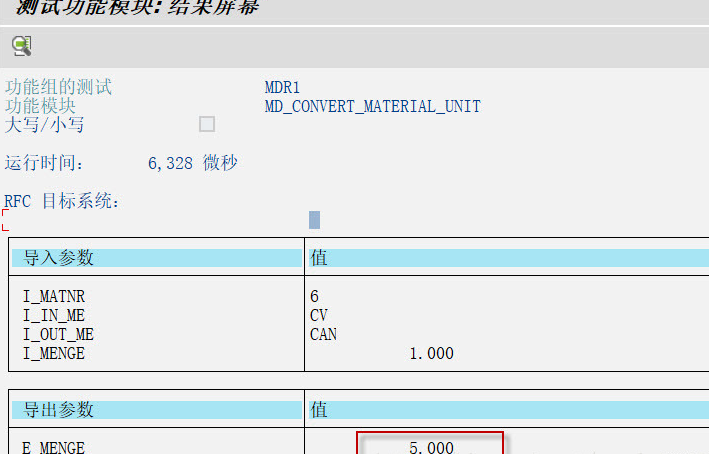Toggle the 大写/小写 checkbox
709x454 pixels.
pos(207,124)
